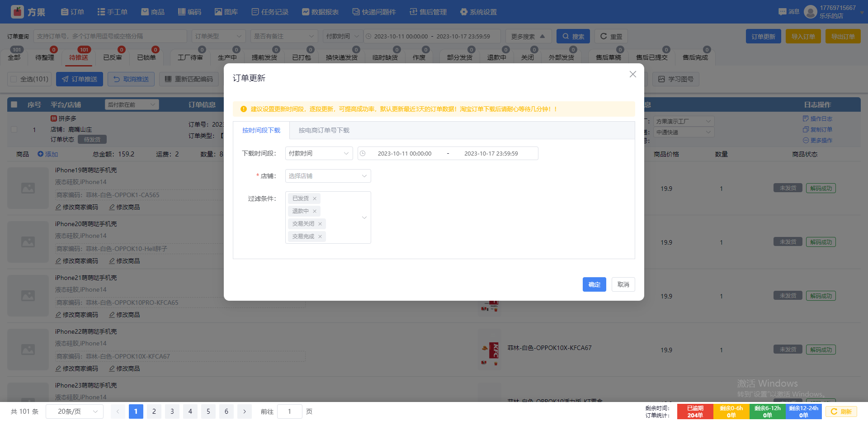The width and height of the screenshot is (868, 421).
Task: Open the 手工单 menu
Action: [113, 12]
